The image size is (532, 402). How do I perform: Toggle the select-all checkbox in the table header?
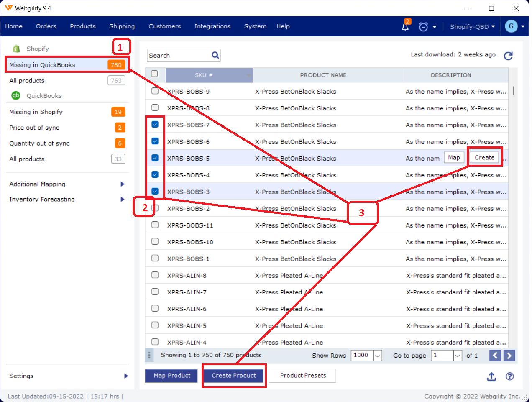point(155,74)
